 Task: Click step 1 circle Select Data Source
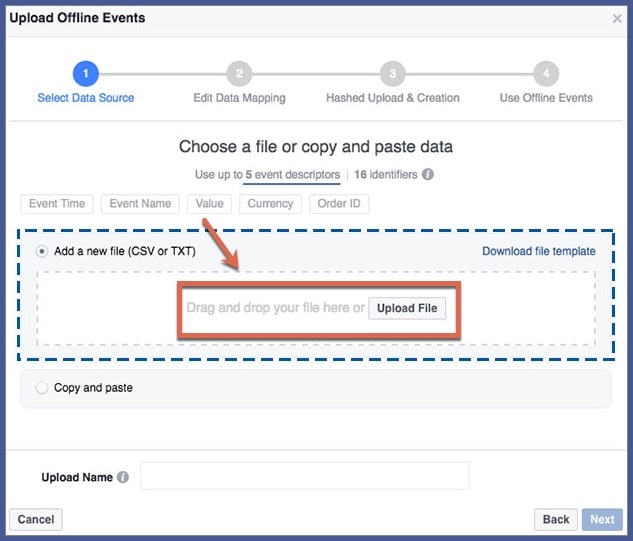86,73
